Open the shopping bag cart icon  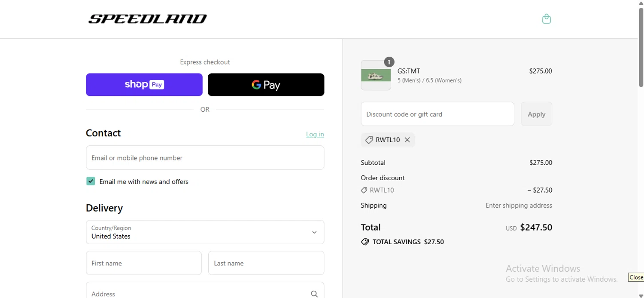[546, 19]
